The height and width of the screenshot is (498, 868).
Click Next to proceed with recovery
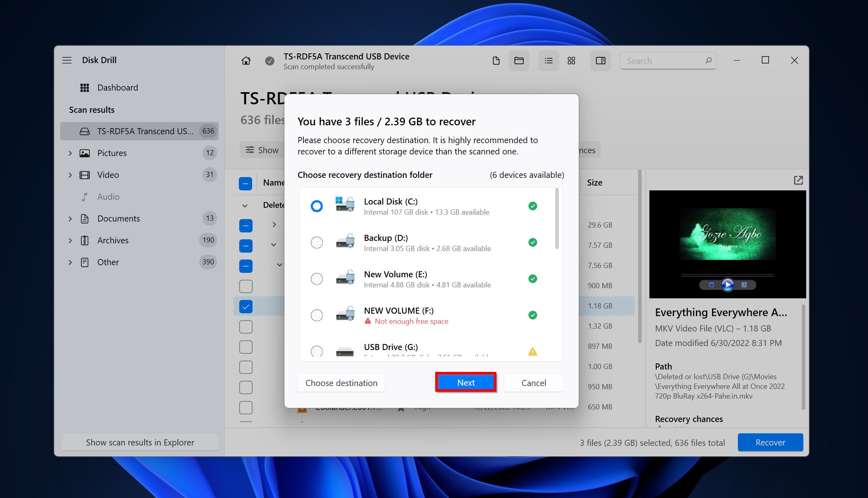click(x=466, y=382)
